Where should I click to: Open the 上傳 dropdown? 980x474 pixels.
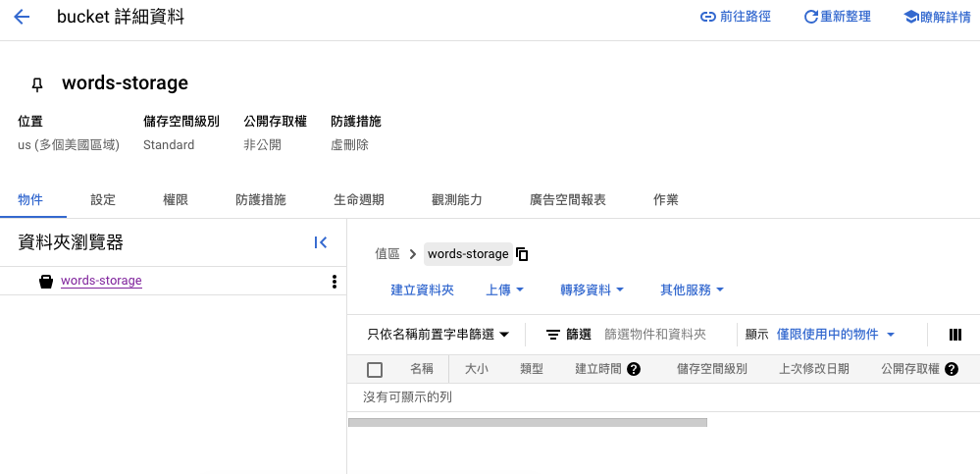tap(505, 290)
